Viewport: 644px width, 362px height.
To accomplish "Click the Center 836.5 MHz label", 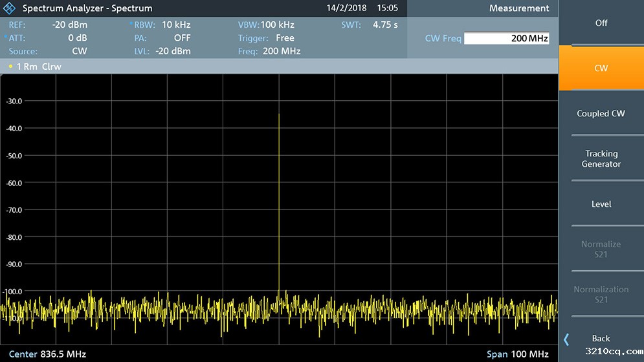I will [47, 354].
